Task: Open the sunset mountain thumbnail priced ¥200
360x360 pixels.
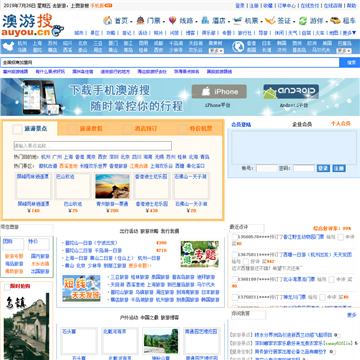Action: pos(112,186)
